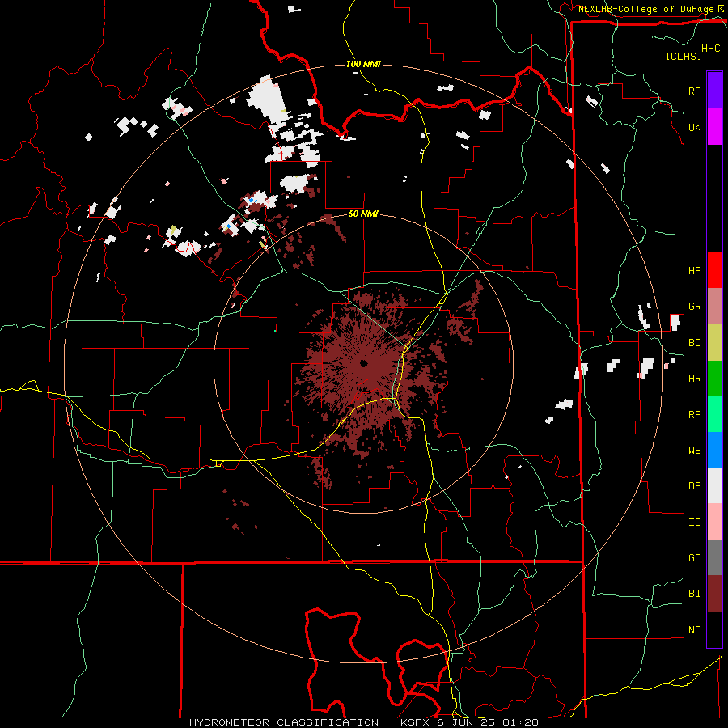Image resolution: width=728 pixels, height=728 pixels.
Task: Click the RF legend label
Action: click(x=694, y=91)
